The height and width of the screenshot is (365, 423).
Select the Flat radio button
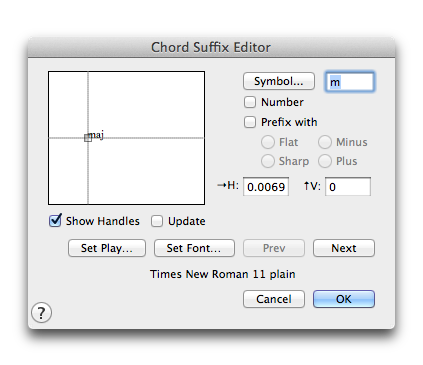pos(268,142)
